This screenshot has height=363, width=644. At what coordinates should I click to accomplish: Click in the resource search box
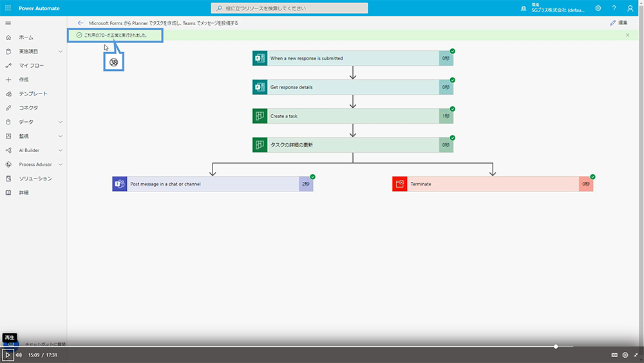290,8
